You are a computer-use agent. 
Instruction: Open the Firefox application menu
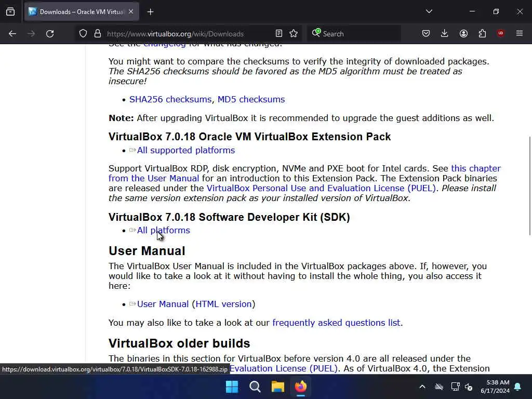520,34
